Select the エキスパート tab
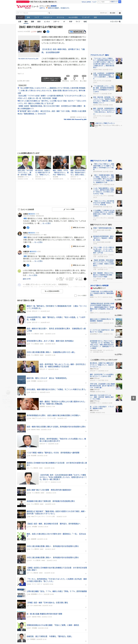The image size is (138, 644). tap(48, 17)
